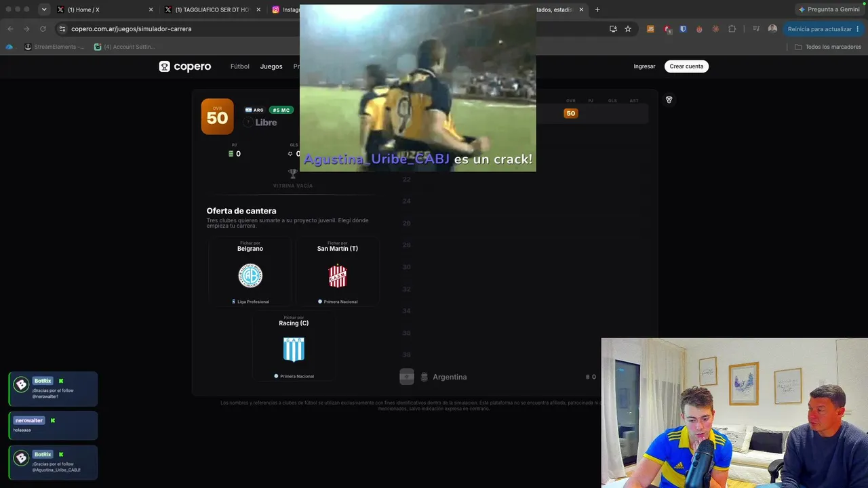The height and width of the screenshot is (488, 868).
Task: Open the blue cloud bookmark icon
Action: (x=9, y=47)
